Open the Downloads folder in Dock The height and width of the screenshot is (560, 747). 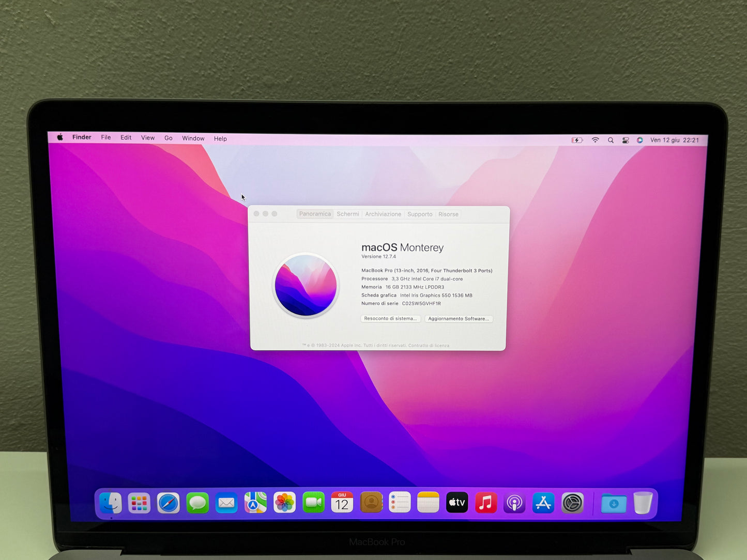coord(614,503)
